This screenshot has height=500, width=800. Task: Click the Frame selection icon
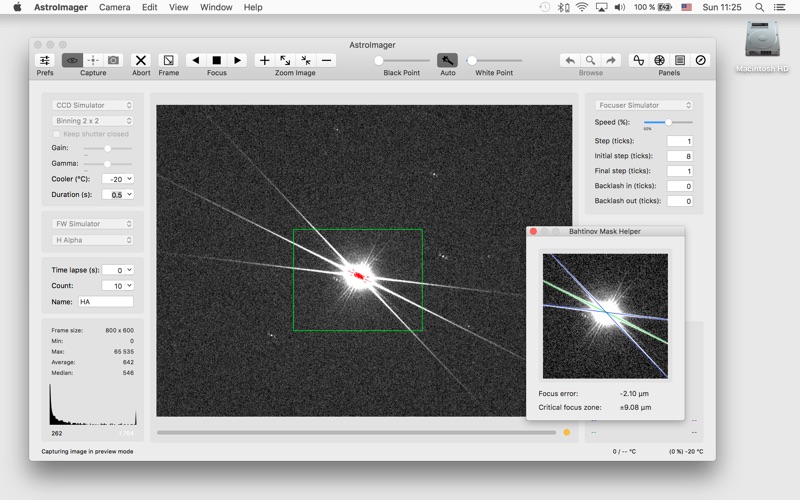pos(168,61)
